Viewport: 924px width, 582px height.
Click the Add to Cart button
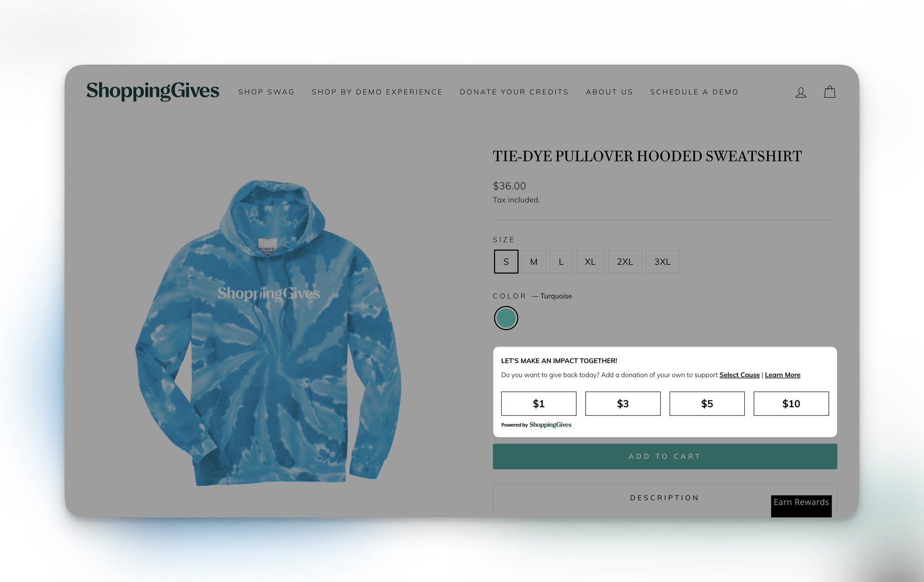[x=665, y=456]
